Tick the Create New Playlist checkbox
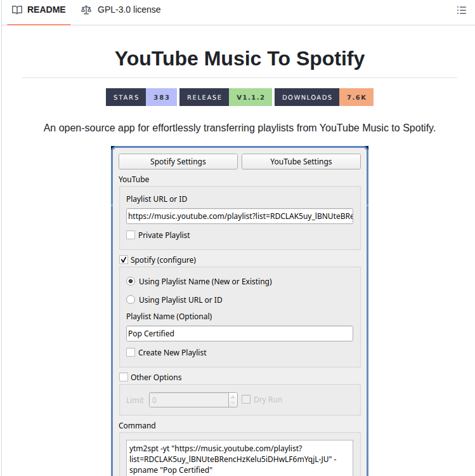The image size is (475, 476). click(x=131, y=352)
